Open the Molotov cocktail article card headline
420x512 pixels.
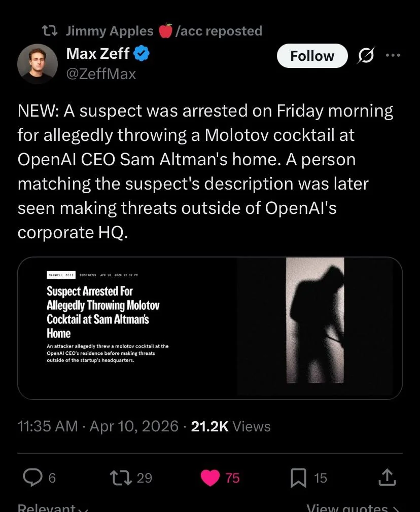[x=103, y=312]
